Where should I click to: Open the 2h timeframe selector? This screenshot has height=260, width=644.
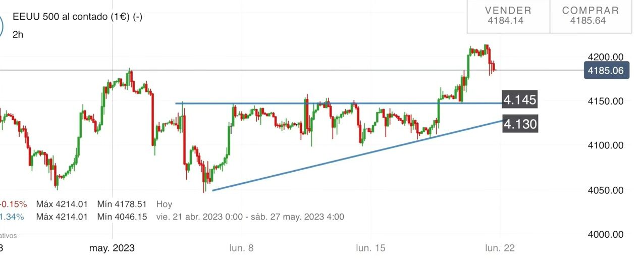click(x=18, y=35)
